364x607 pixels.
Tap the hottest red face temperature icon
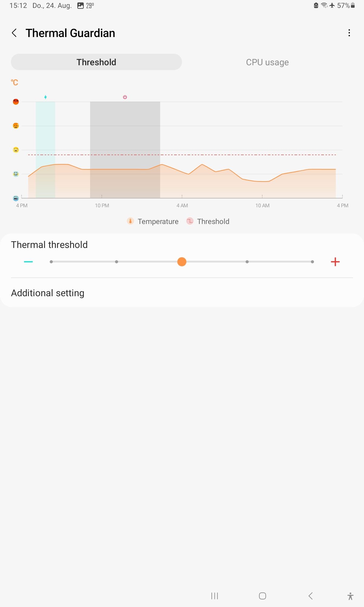coord(16,102)
